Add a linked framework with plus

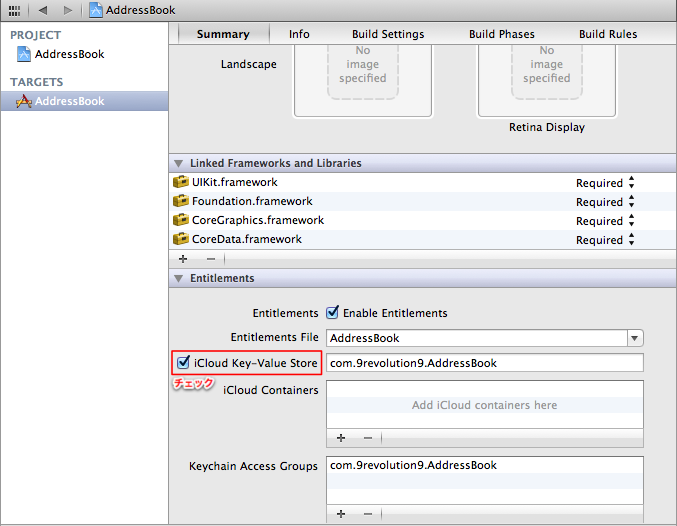[x=183, y=259]
